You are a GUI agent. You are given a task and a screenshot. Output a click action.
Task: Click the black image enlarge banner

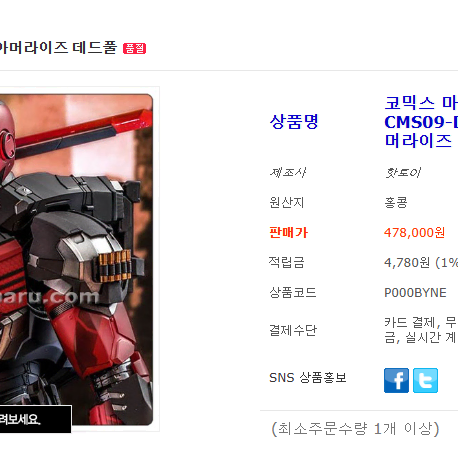click(x=36, y=419)
